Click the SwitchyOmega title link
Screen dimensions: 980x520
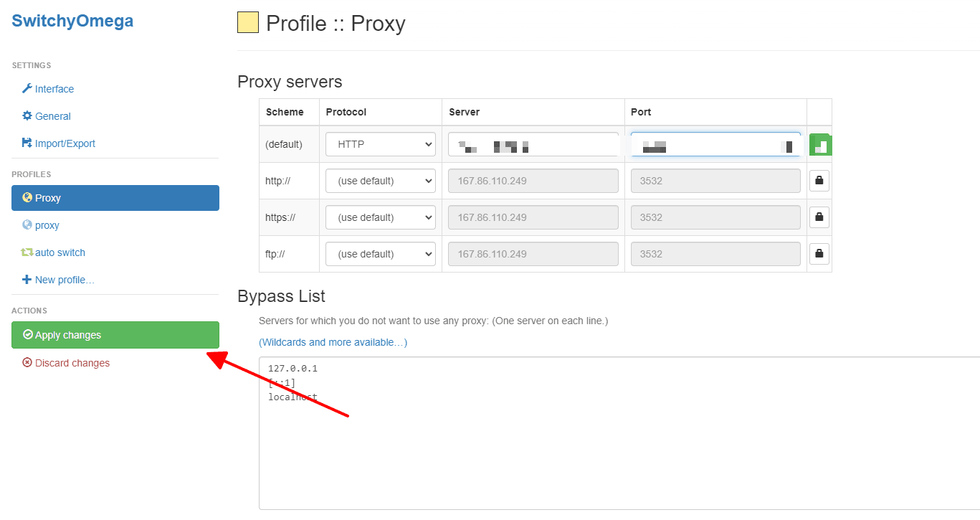pyautogui.click(x=72, y=21)
